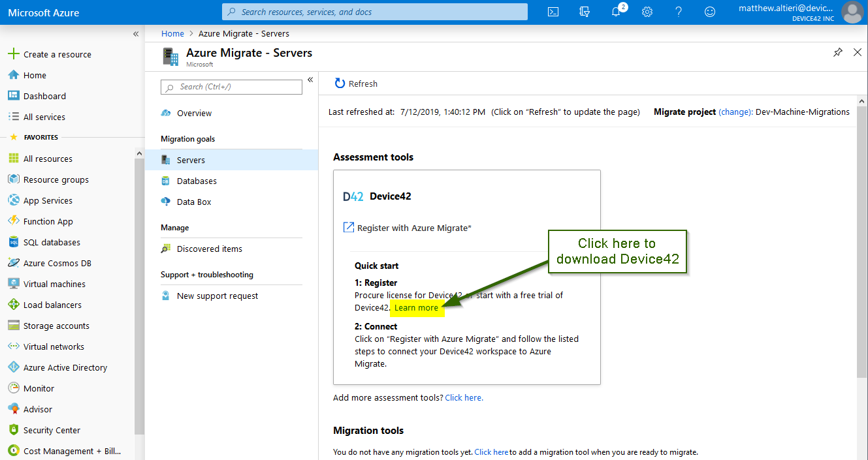The width and height of the screenshot is (868, 460).
Task: Click the Refresh button
Action: tap(356, 84)
